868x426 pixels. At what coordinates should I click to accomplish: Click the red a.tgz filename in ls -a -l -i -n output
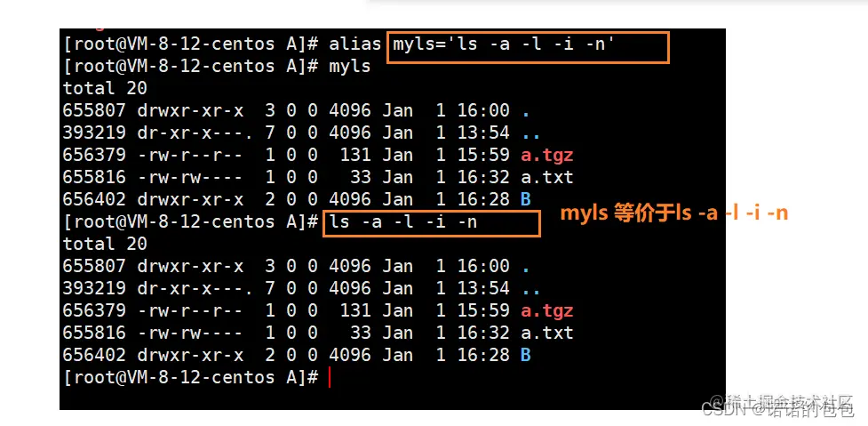tap(547, 310)
